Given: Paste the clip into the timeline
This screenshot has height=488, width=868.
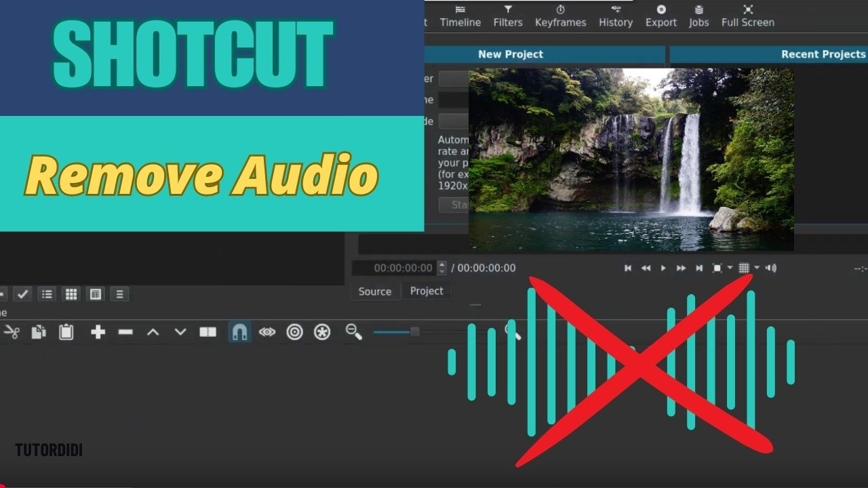Looking at the screenshot, I should 66,332.
